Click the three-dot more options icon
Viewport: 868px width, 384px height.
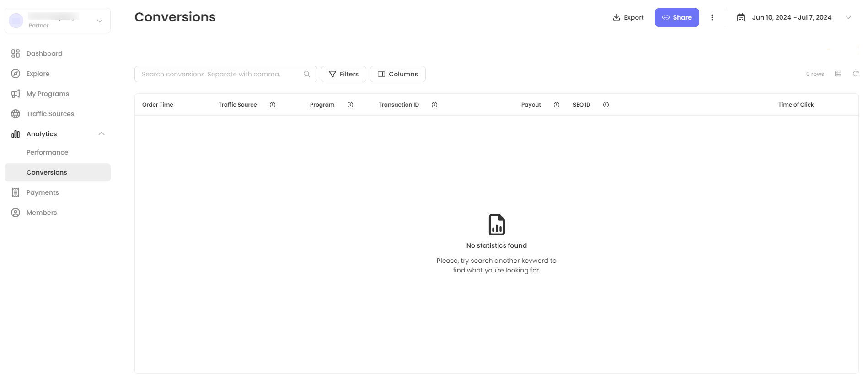click(712, 17)
